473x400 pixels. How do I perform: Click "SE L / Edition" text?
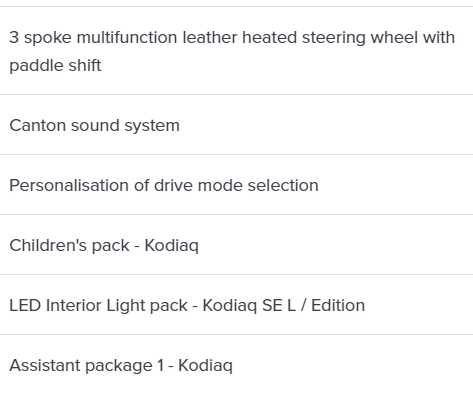[313, 305]
